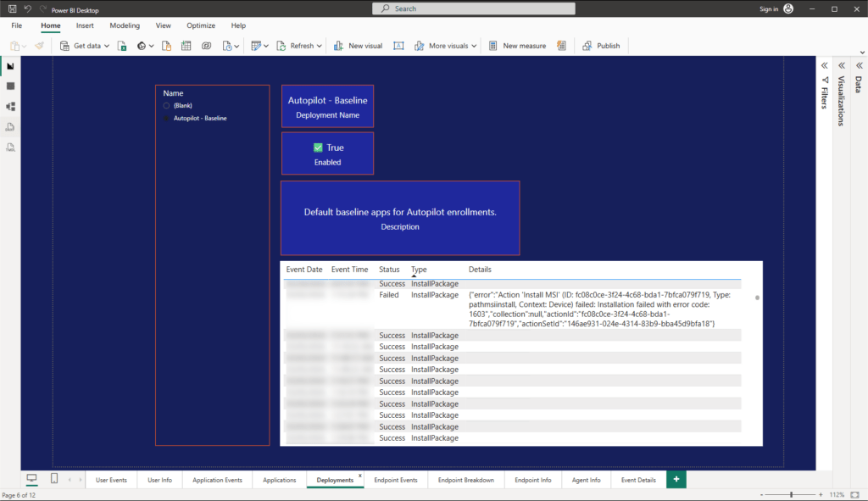Viewport: 868px width, 501px height.
Task: Switch to the Endpoint Events page tab
Action: pos(395,479)
